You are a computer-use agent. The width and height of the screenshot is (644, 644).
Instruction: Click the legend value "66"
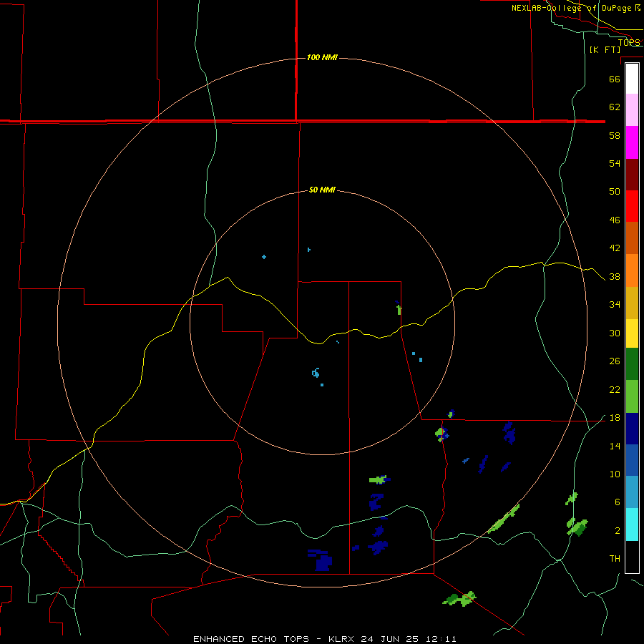coord(615,79)
